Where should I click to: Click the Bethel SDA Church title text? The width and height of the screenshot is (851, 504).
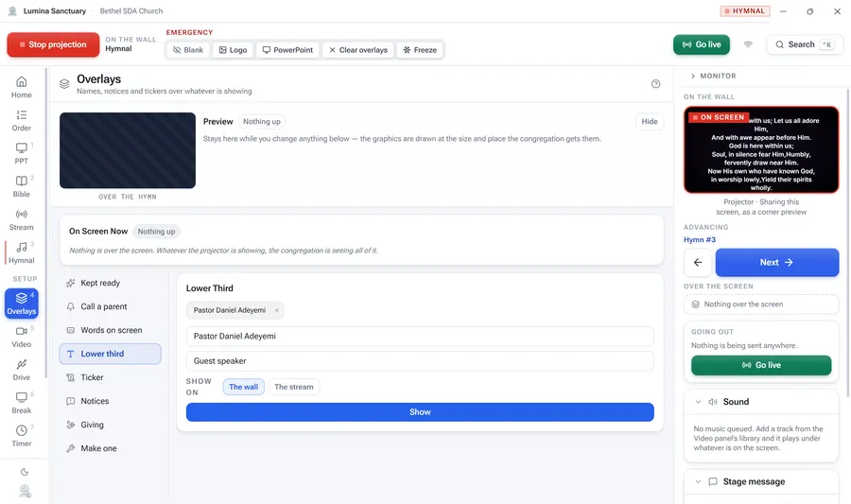(131, 10)
